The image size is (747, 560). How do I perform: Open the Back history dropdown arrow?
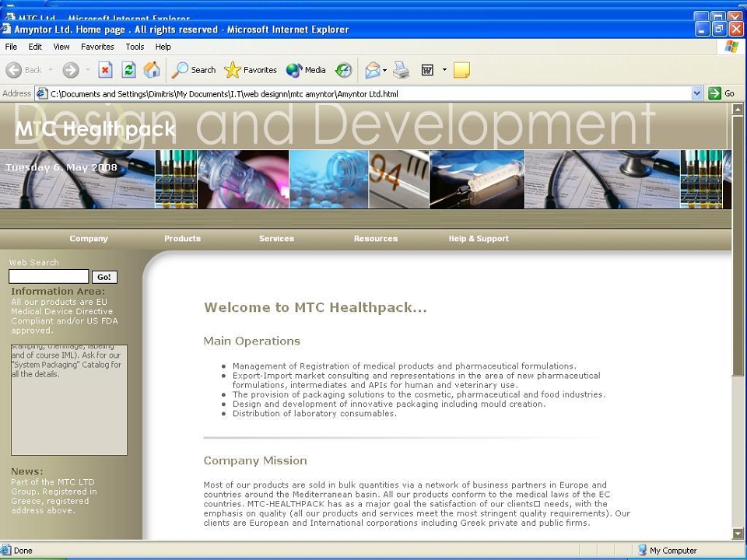point(51,70)
